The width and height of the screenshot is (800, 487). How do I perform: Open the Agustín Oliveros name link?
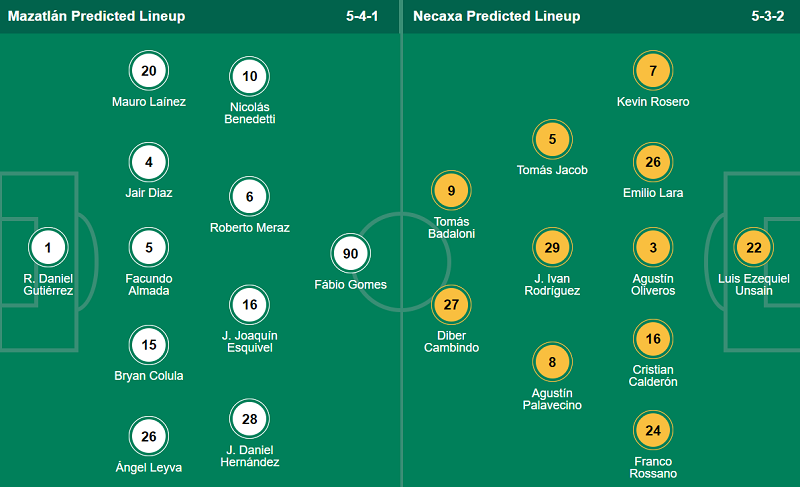653,284
